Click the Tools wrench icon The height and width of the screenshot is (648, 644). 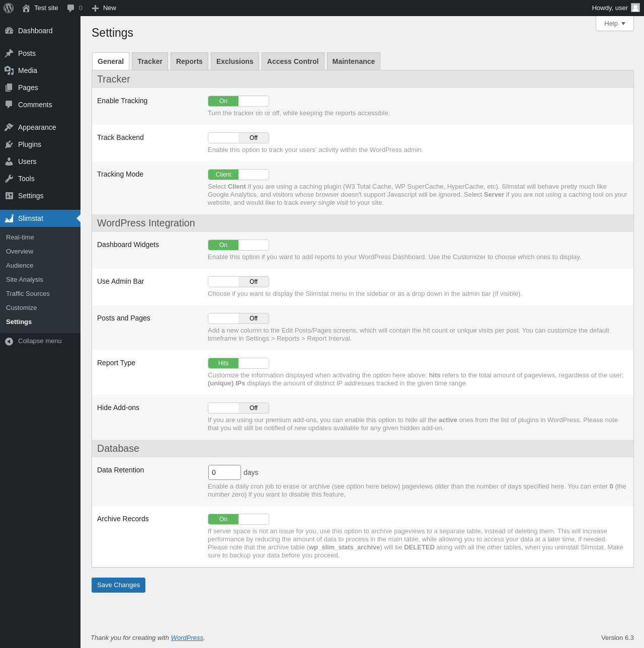9,179
